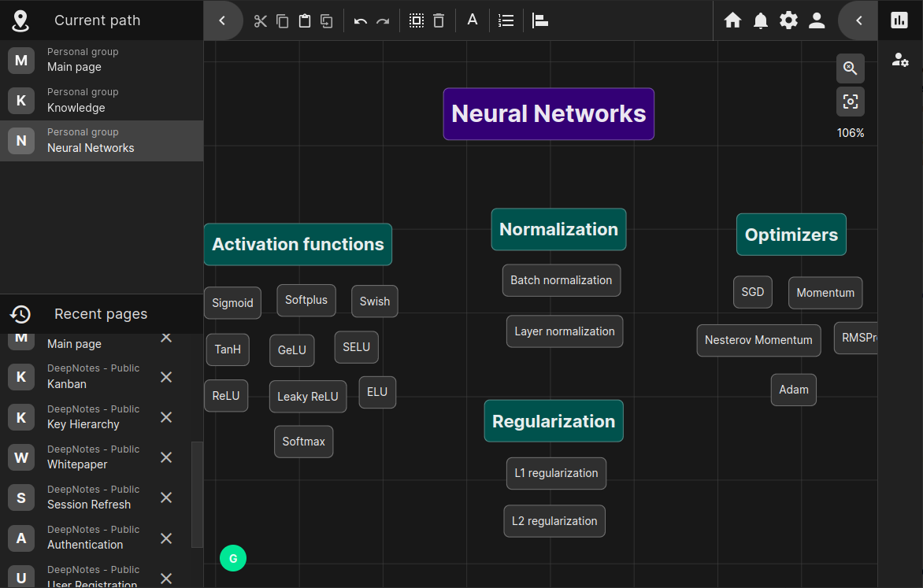Open Main page in Current path
923x588 pixels.
(102, 60)
